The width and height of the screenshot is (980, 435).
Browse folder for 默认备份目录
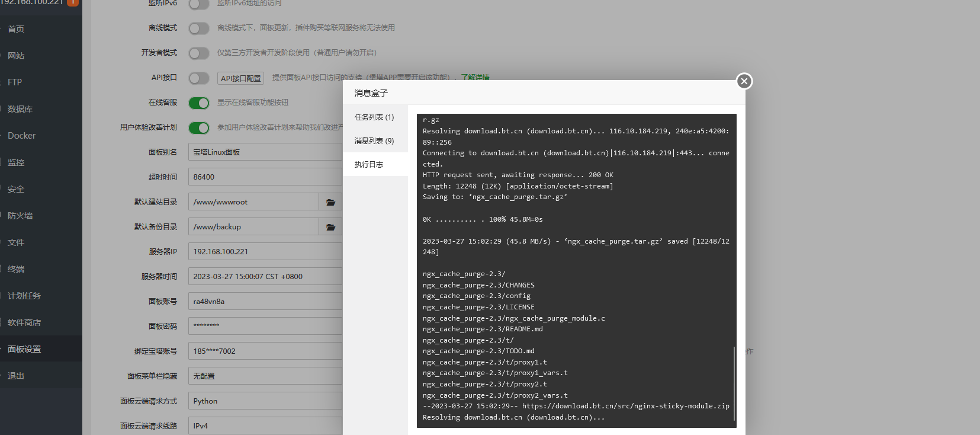330,227
